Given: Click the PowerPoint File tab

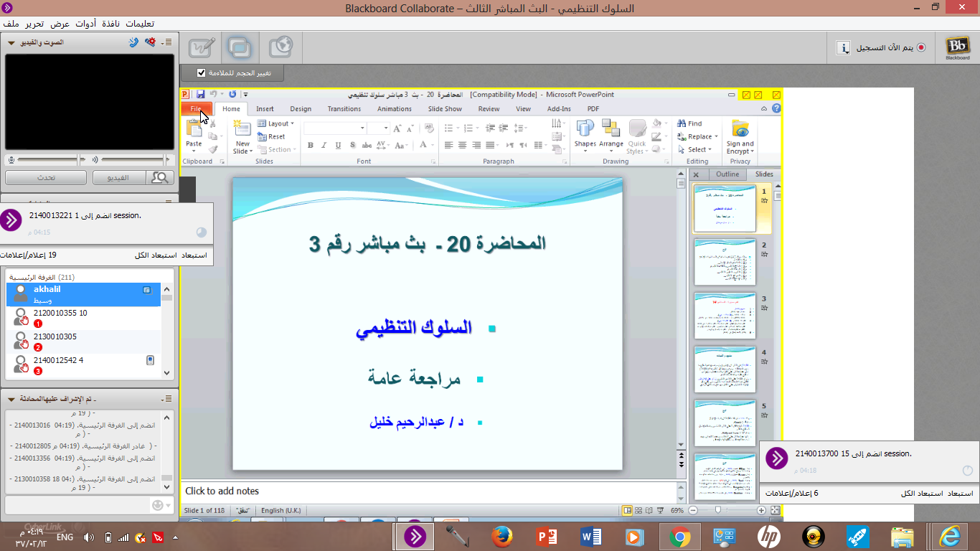Looking at the screenshot, I should (196, 109).
